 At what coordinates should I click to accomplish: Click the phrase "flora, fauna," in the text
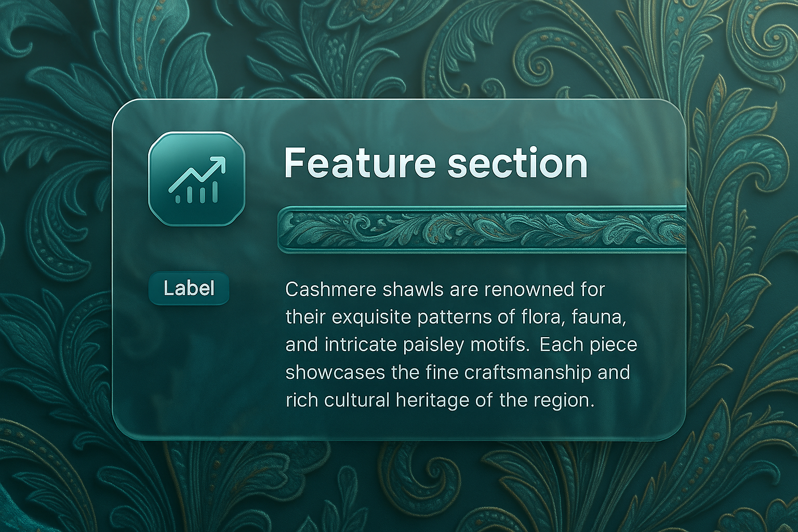coord(572,317)
